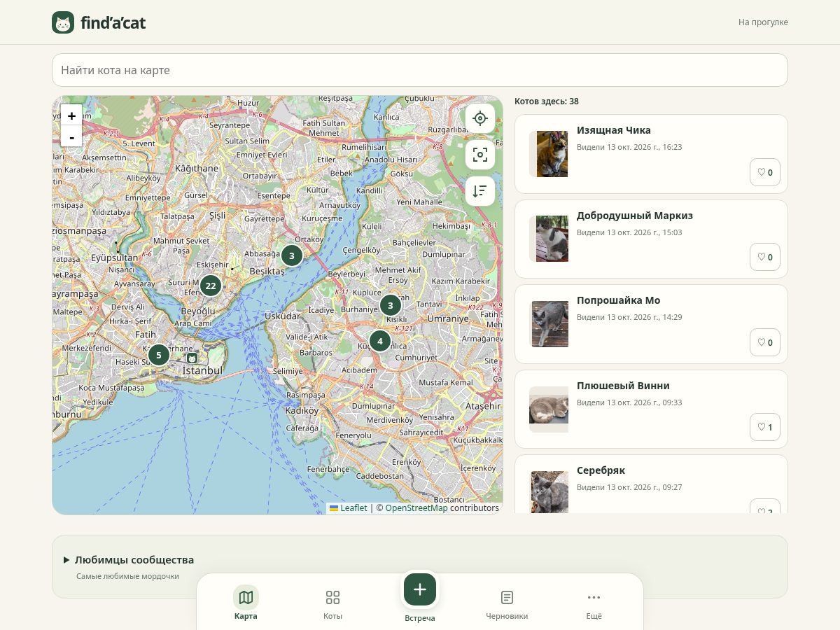Open Добродушный Маркиз cat photo

(549, 239)
